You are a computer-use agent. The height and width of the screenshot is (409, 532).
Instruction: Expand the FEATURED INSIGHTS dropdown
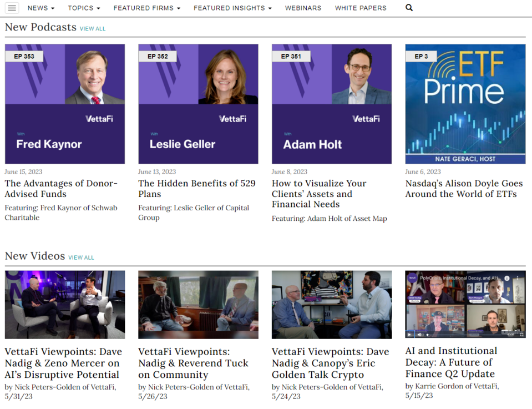[232, 8]
